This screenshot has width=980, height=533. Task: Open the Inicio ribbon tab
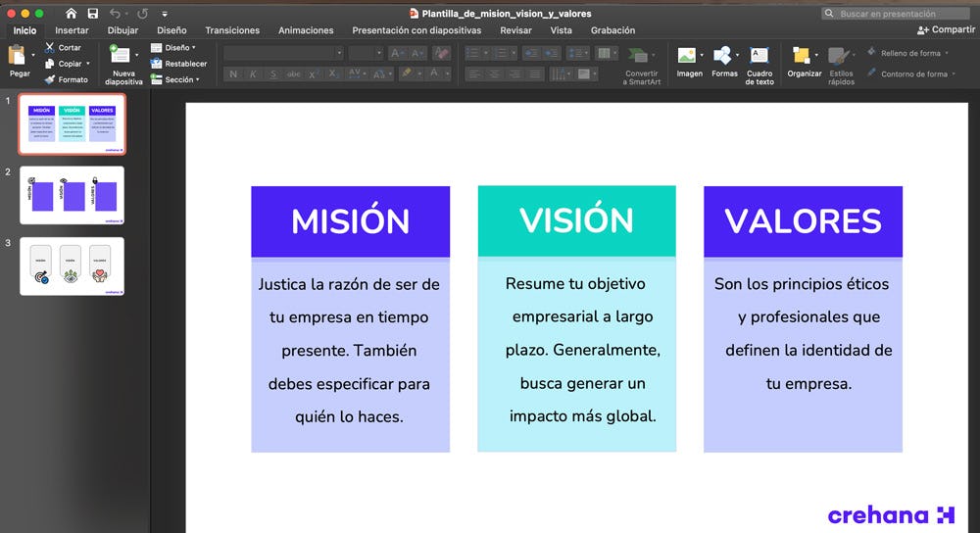click(x=25, y=30)
